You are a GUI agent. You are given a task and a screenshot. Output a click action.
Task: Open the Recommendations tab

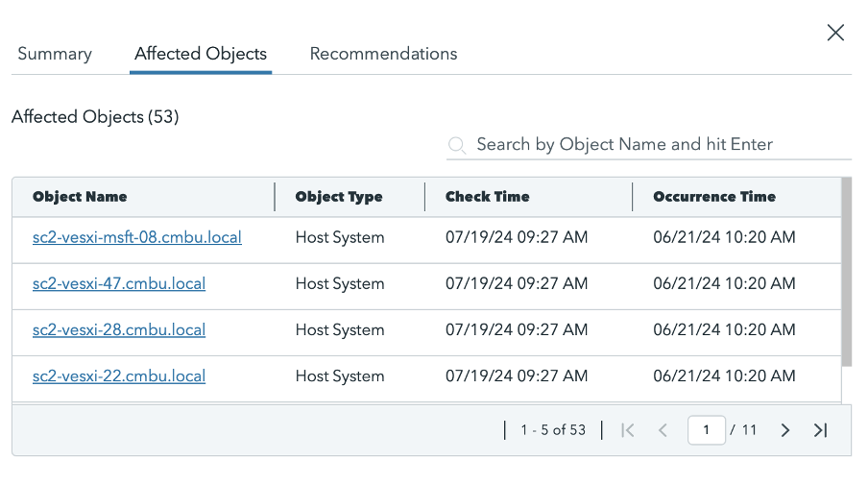click(x=383, y=54)
